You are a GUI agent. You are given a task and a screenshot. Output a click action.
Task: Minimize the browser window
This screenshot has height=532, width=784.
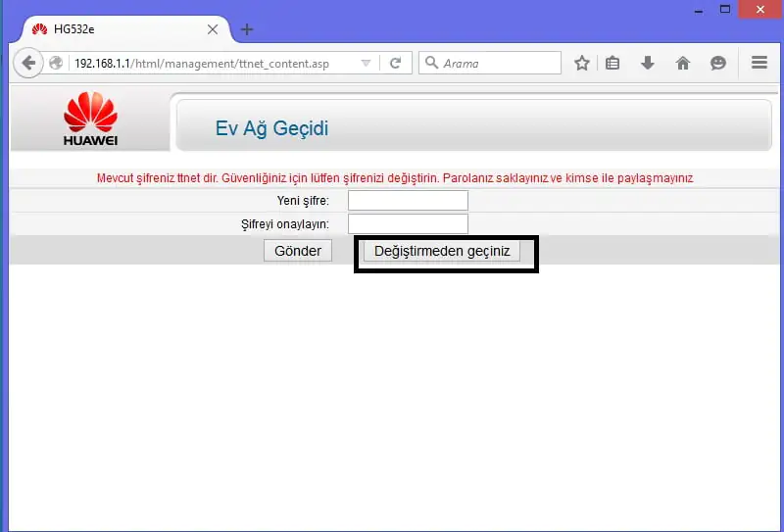point(699,10)
